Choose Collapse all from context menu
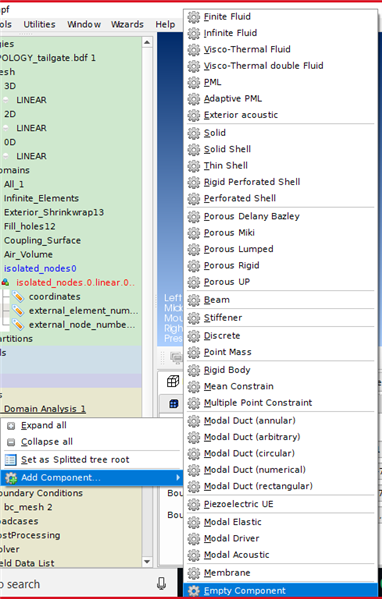382x599 pixels. click(x=92, y=442)
